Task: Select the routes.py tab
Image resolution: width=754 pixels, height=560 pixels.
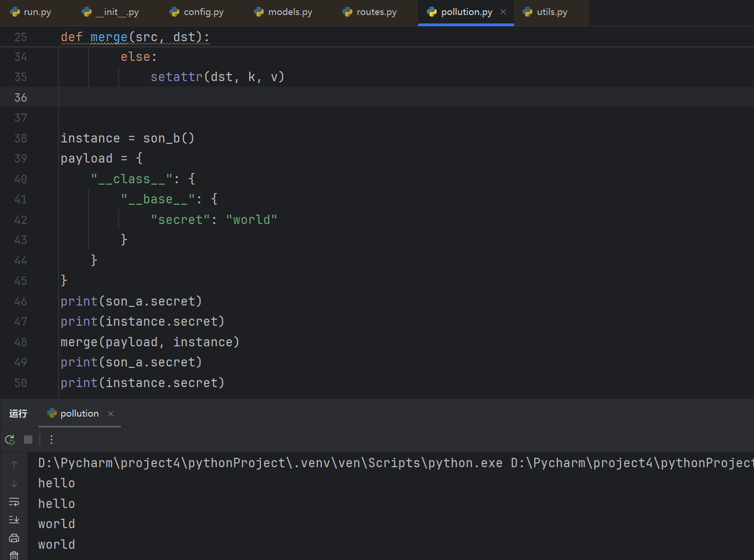Action: [370, 12]
